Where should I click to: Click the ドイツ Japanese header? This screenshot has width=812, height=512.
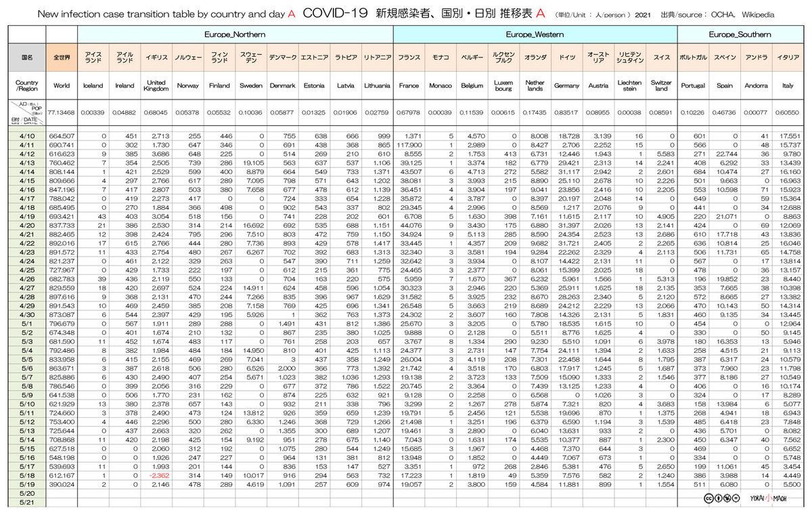tap(566, 58)
